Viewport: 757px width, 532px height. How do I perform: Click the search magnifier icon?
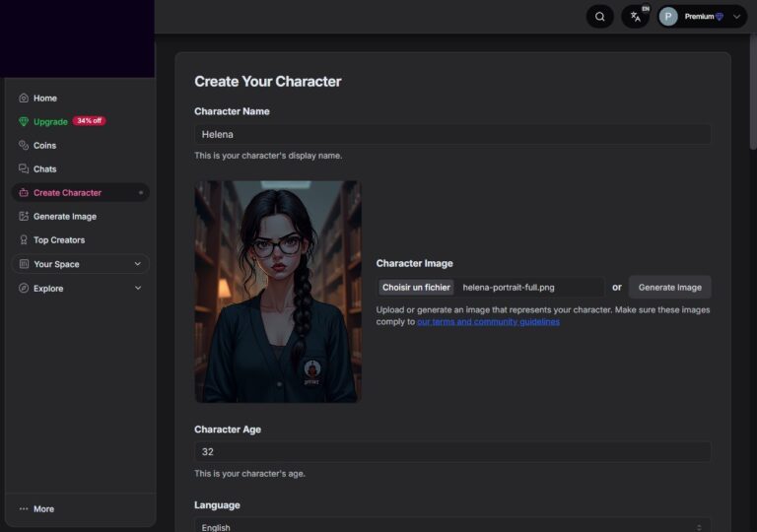pyautogui.click(x=599, y=17)
